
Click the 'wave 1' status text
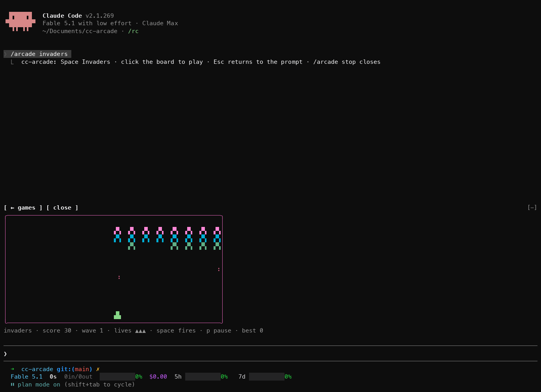[93, 331]
